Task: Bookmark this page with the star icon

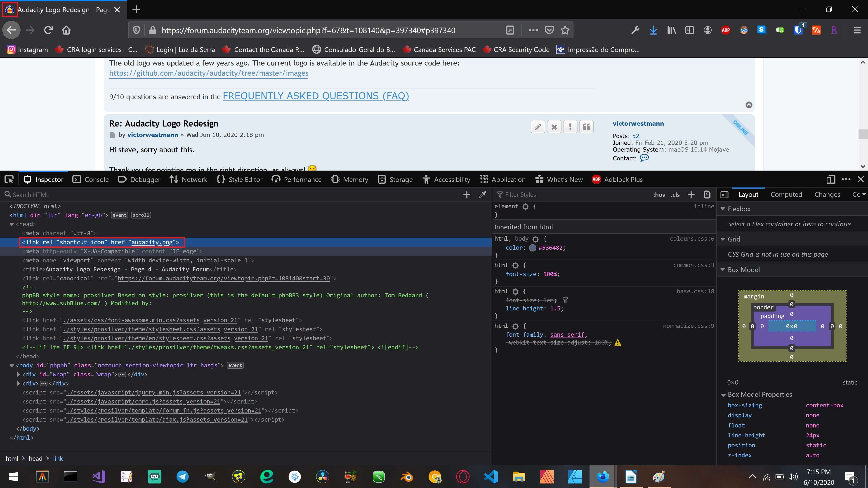Action: point(565,30)
